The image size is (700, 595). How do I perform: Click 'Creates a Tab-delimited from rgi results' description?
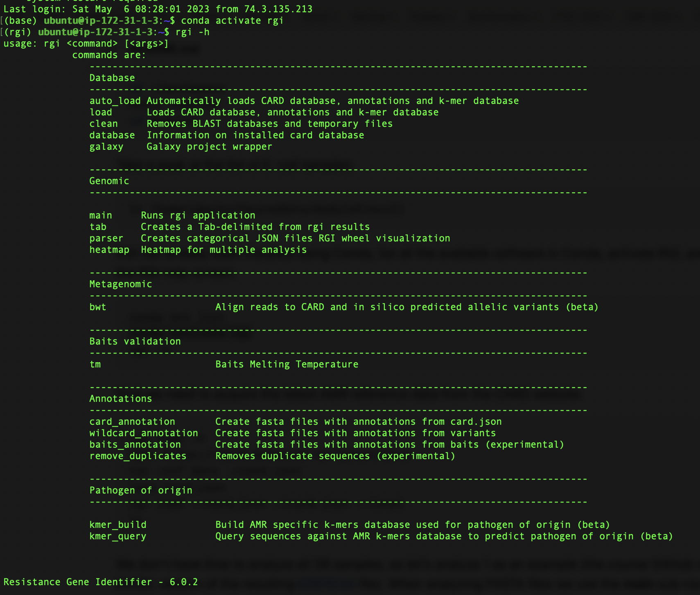(255, 227)
